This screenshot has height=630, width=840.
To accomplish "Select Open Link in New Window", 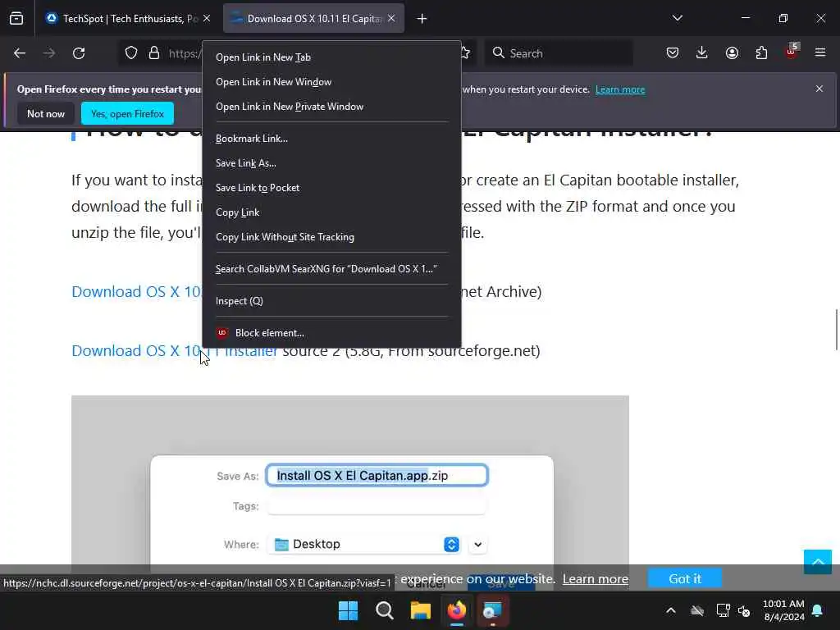I will [x=331, y=82].
